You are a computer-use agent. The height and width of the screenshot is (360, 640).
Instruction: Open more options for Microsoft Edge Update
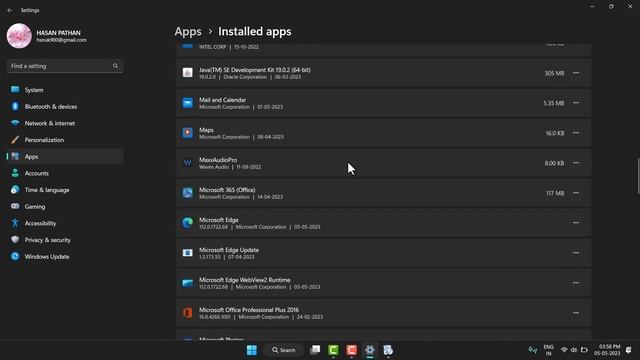[x=576, y=253]
